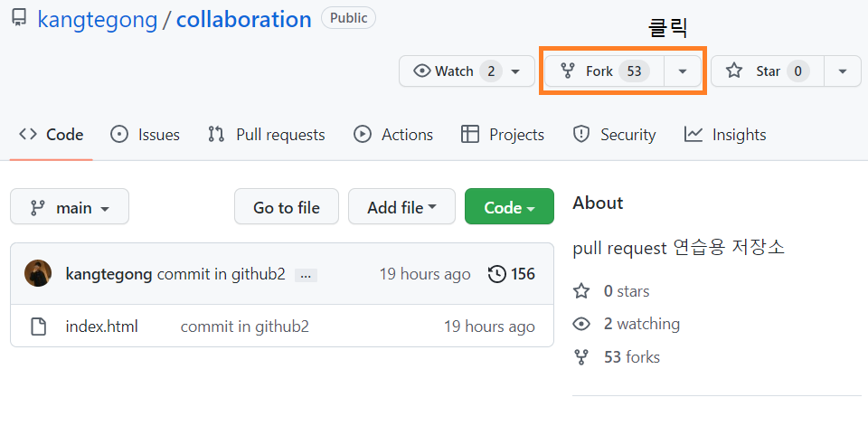
Task: Switch to the Issues tab
Action: [145, 135]
